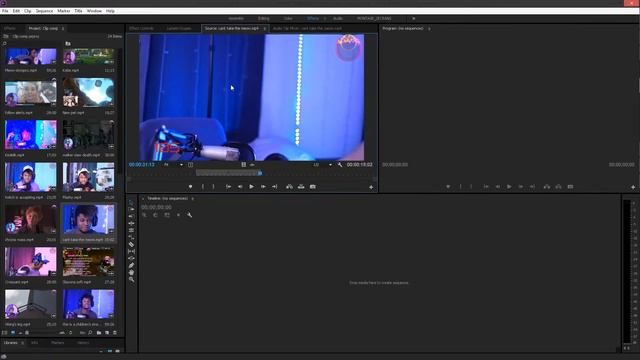Play the source monitor clip
The width and height of the screenshot is (640, 360).
pos(251,187)
